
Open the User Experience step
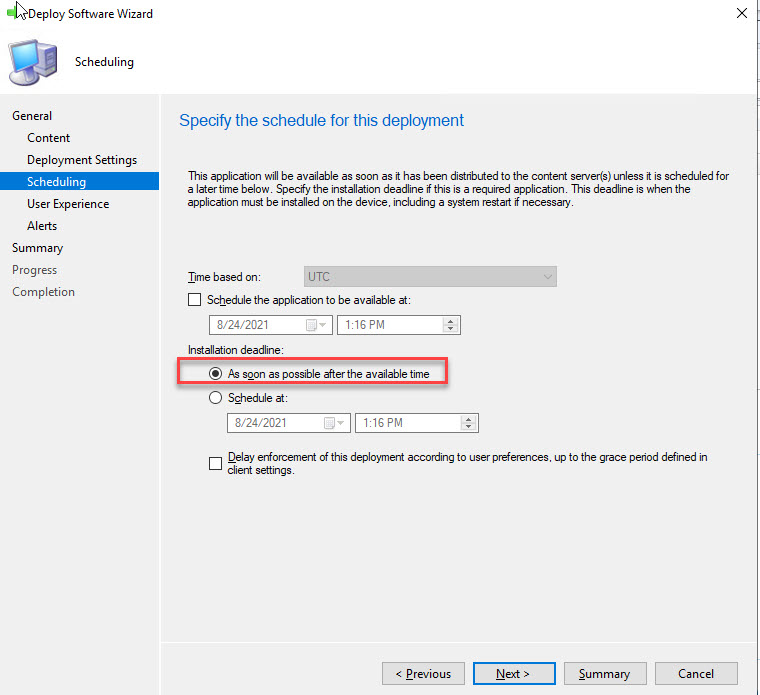[68, 204]
